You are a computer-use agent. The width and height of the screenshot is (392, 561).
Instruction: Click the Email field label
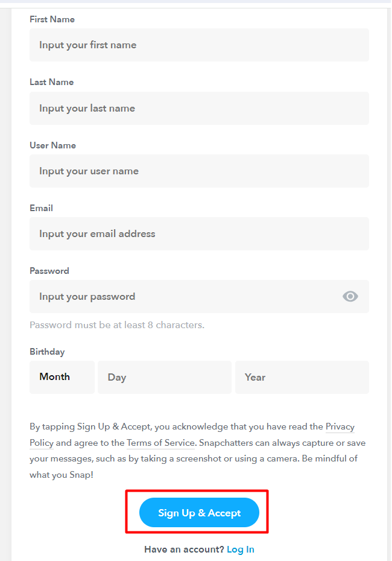pyautogui.click(x=41, y=208)
